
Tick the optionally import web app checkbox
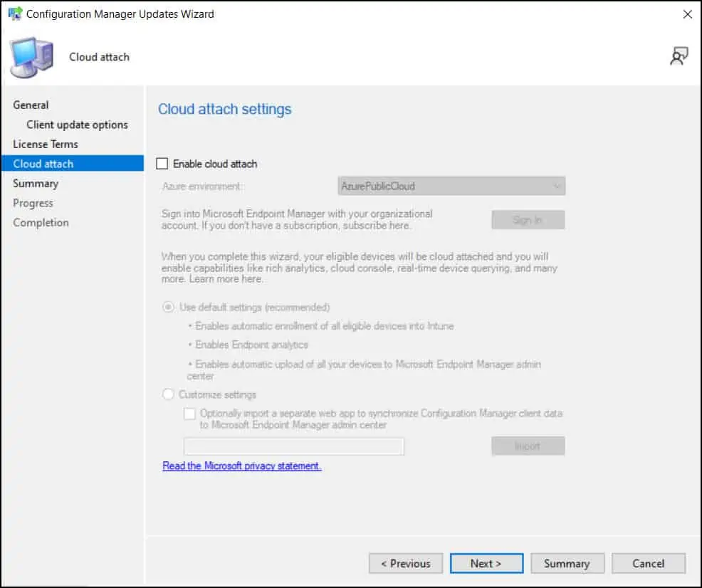coord(189,414)
